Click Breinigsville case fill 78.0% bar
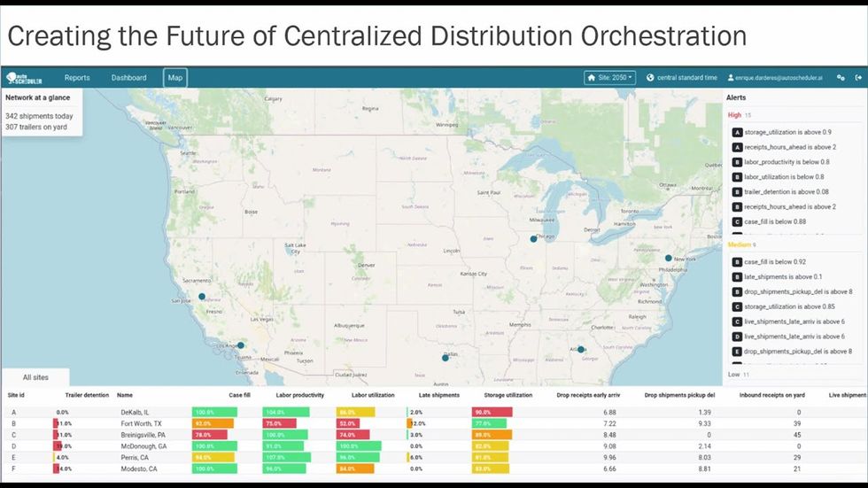Screen dimensions: 868x488 pos(210,435)
